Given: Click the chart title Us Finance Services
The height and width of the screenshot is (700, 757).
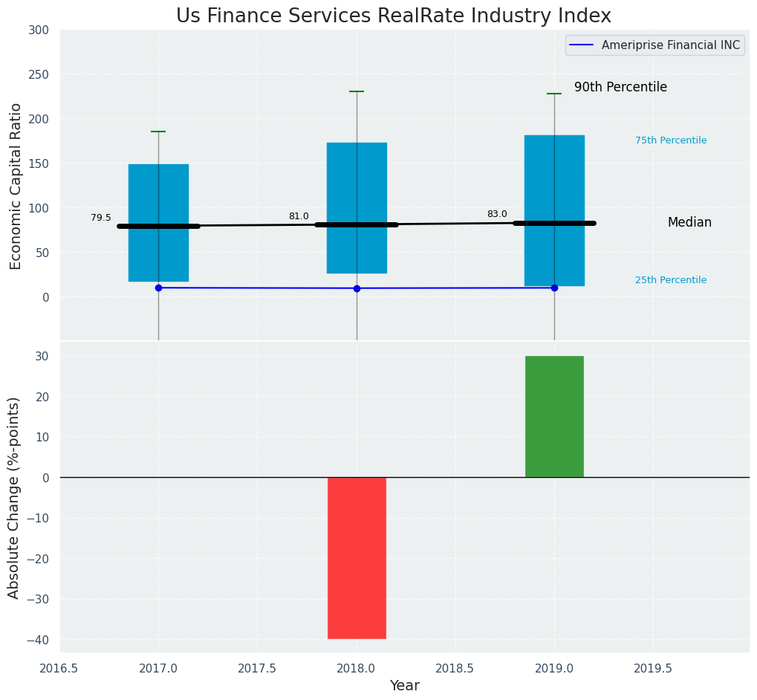Looking at the screenshot, I should 394,16.
